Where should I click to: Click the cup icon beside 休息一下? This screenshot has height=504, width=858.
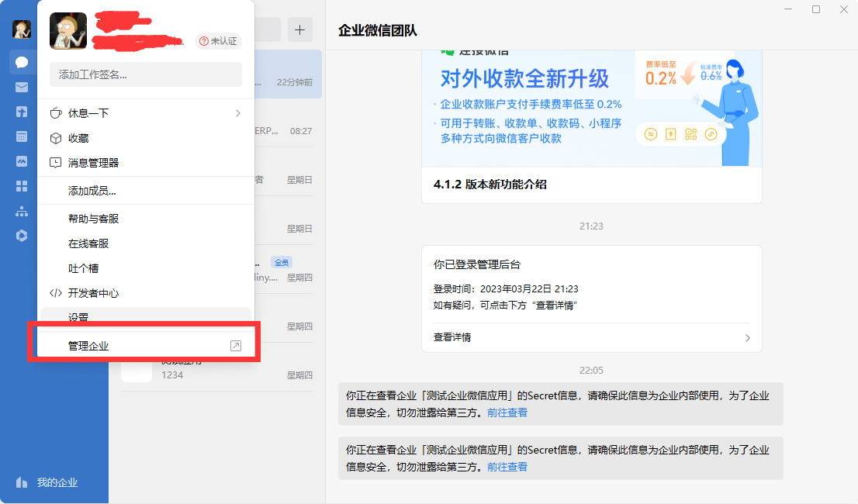point(56,113)
